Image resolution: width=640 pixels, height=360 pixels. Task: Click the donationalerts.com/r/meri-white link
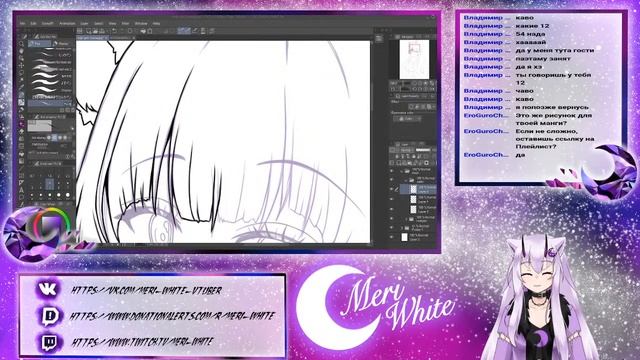click(x=172, y=316)
